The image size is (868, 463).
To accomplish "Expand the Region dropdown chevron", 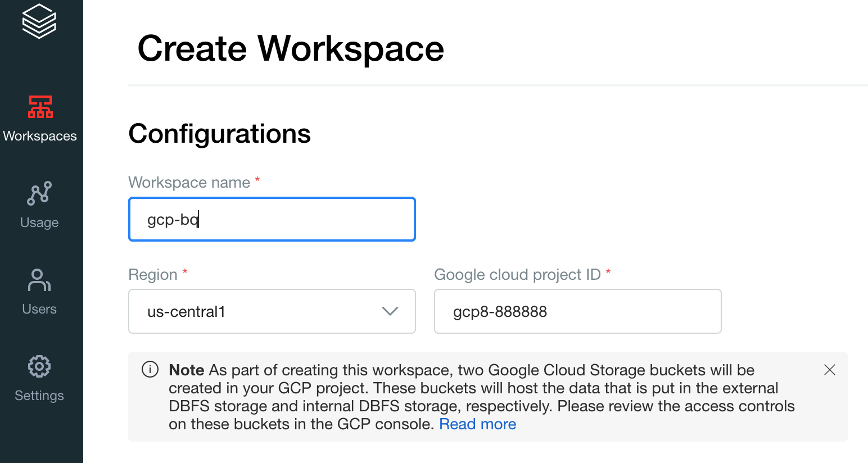I will [x=390, y=311].
